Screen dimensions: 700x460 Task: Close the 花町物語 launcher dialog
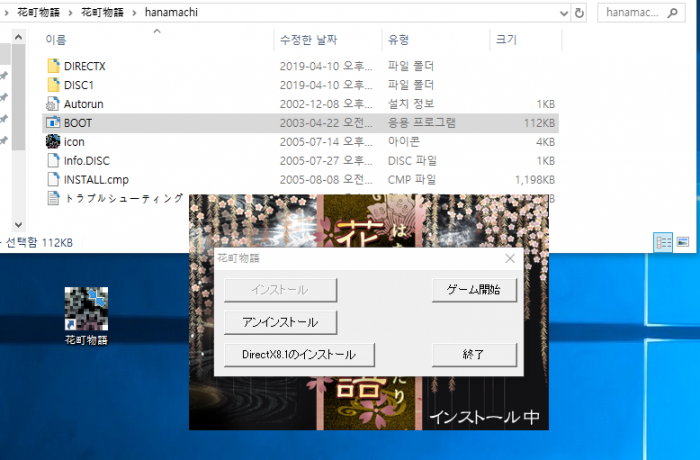(x=510, y=258)
